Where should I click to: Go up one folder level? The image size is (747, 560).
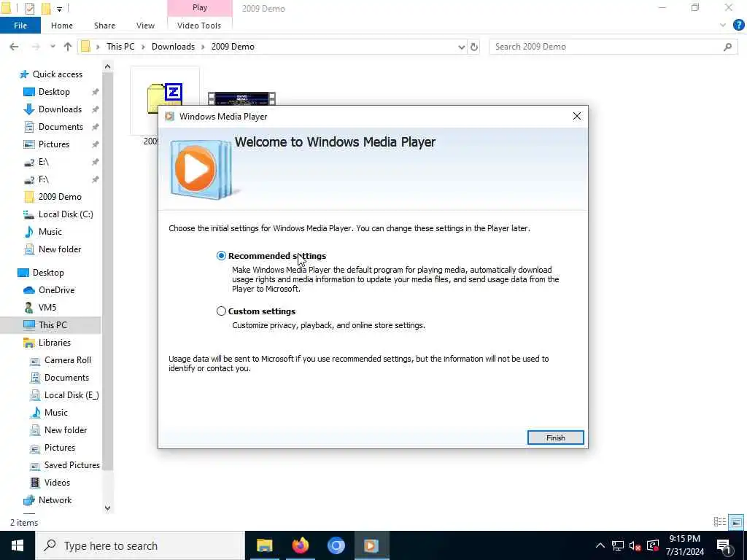(x=68, y=47)
